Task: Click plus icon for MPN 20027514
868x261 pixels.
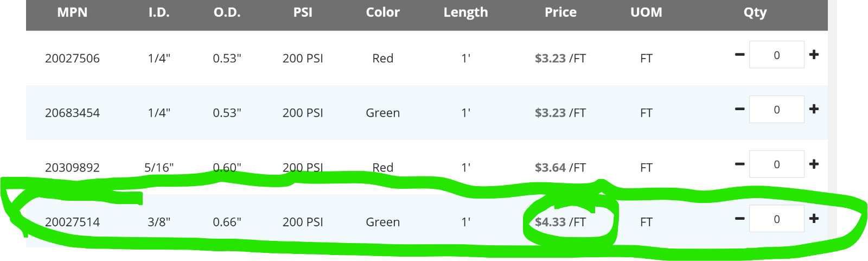Action: pos(814,219)
